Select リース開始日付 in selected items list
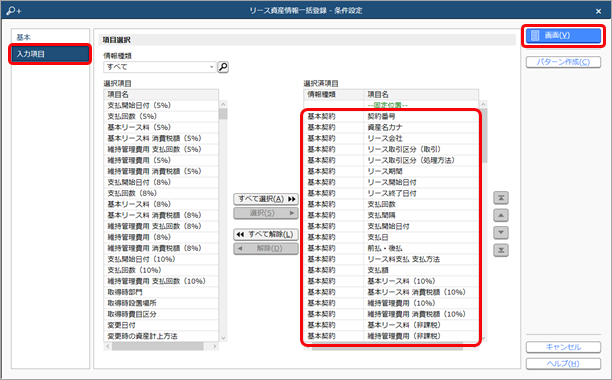 pyautogui.click(x=391, y=182)
